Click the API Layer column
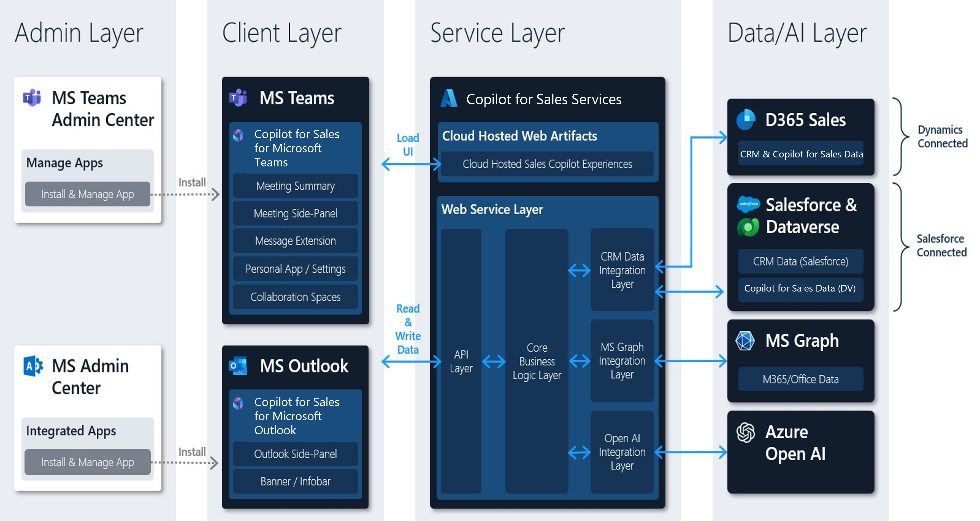This screenshot has width=980, height=521. tap(461, 361)
